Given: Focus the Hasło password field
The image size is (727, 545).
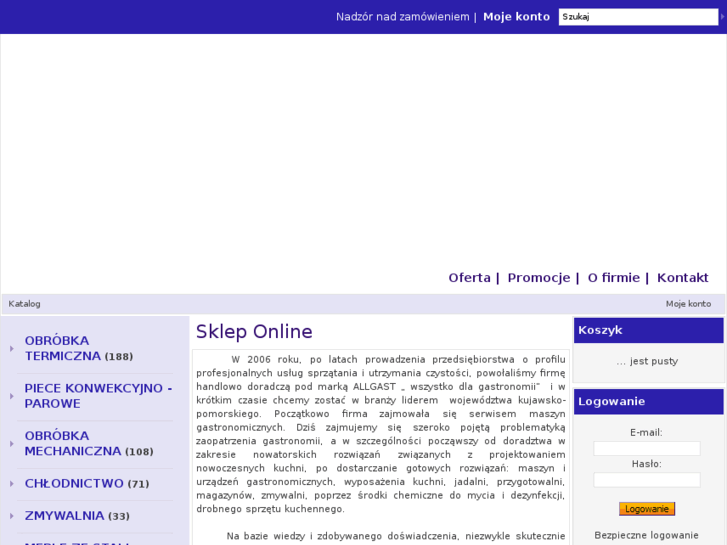Looking at the screenshot, I should [647, 480].
